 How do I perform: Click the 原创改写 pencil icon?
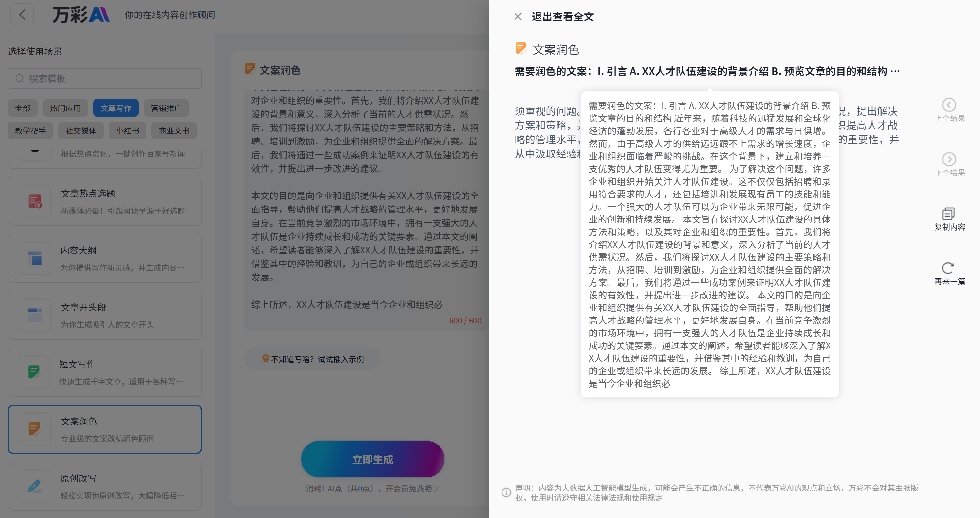[x=35, y=486]
